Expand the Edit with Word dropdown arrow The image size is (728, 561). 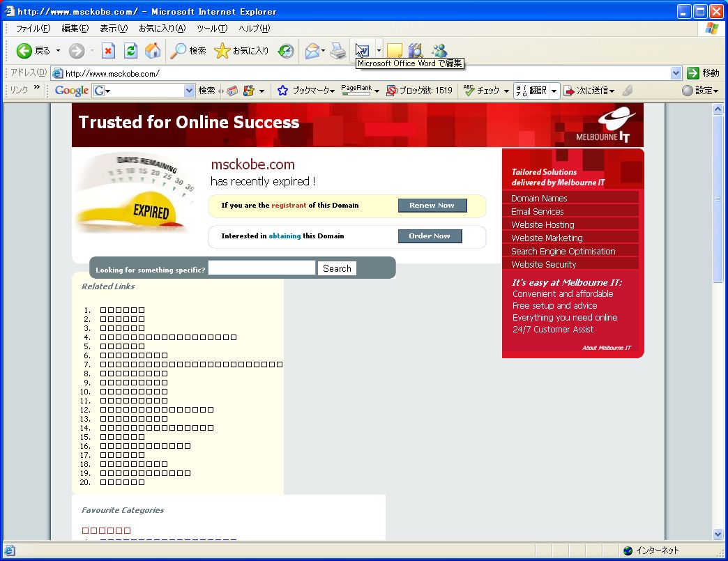click(379, 50)
